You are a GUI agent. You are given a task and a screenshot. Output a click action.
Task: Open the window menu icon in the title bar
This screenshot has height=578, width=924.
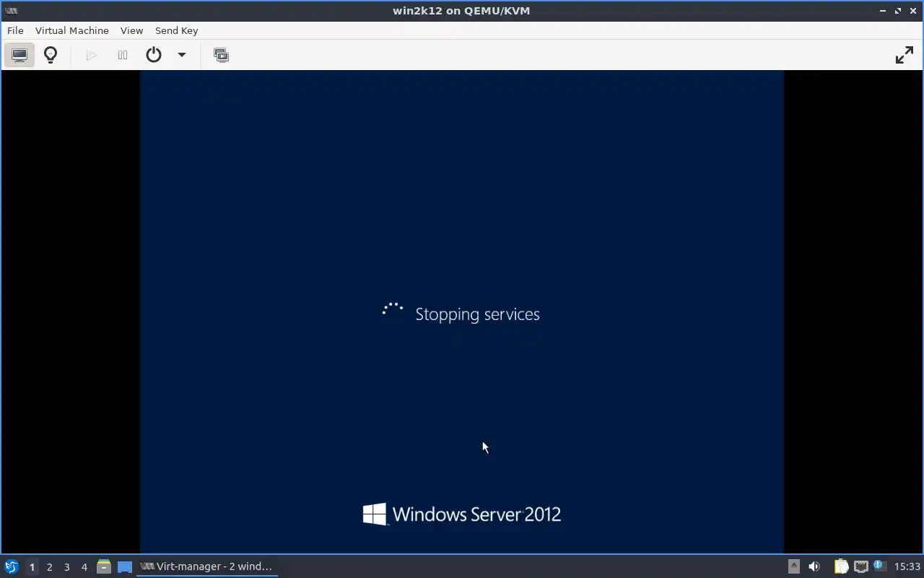click(x=11, y=10)
